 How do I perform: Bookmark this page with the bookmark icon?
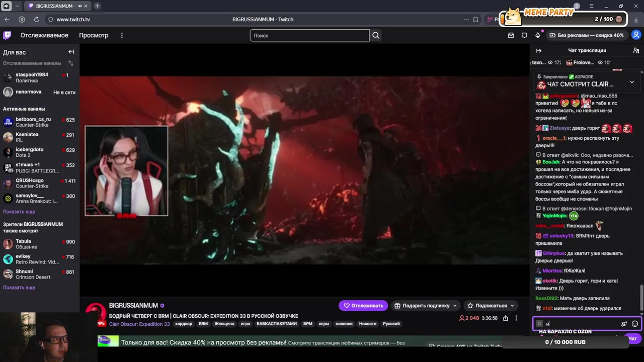tap(475, 19)
